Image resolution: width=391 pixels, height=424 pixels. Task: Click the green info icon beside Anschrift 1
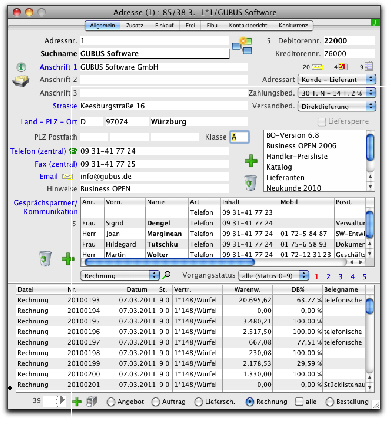pyautogui.click(x=21, y=67)
